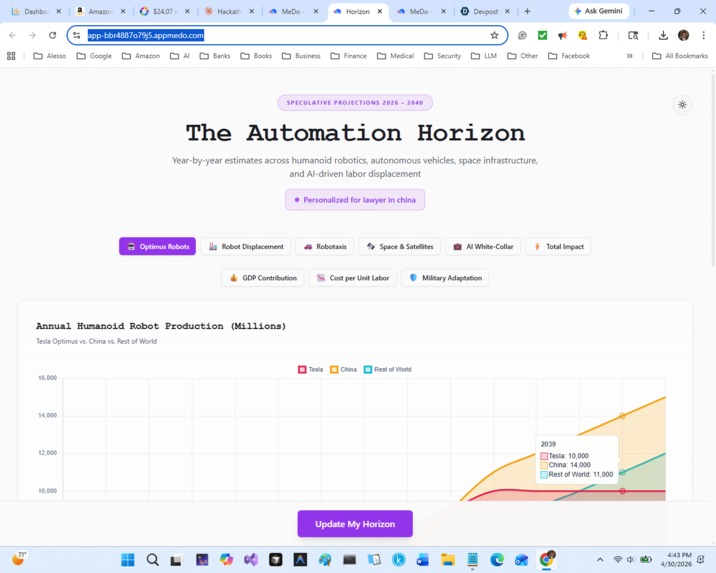Open clock showing 4:43 PM
This screenshot has width=716, height=573.
click(x=679, y=559)
